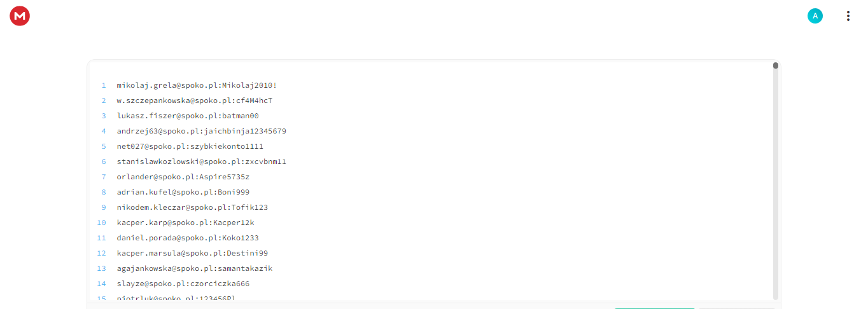
Task: Select line number 2 in the gutter
Action: click(x=103, y=100)
